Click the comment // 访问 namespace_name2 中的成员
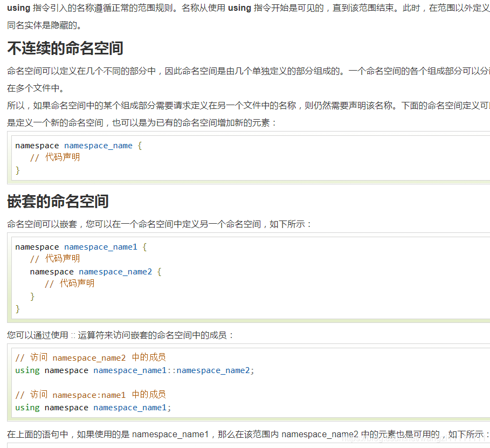This screenshot has height=448, width=490. (91, 357)
